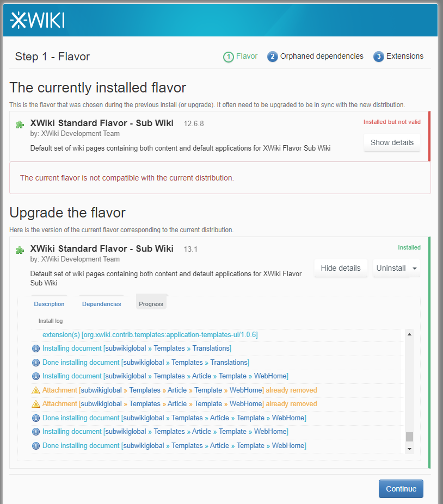Click 'The currently installed flavor' heading
Viewport: 443px width, 504px height.
pos(98,88)
